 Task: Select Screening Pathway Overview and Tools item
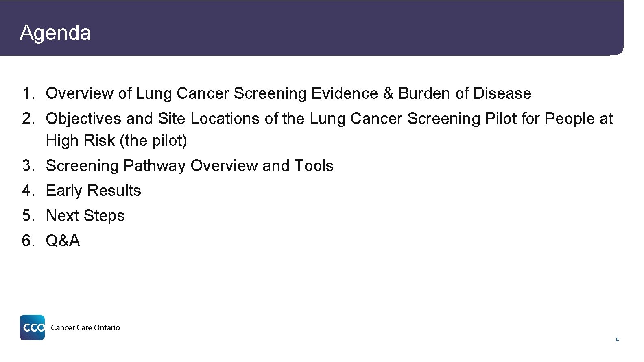pyautogui.click(x=190, y=166)
